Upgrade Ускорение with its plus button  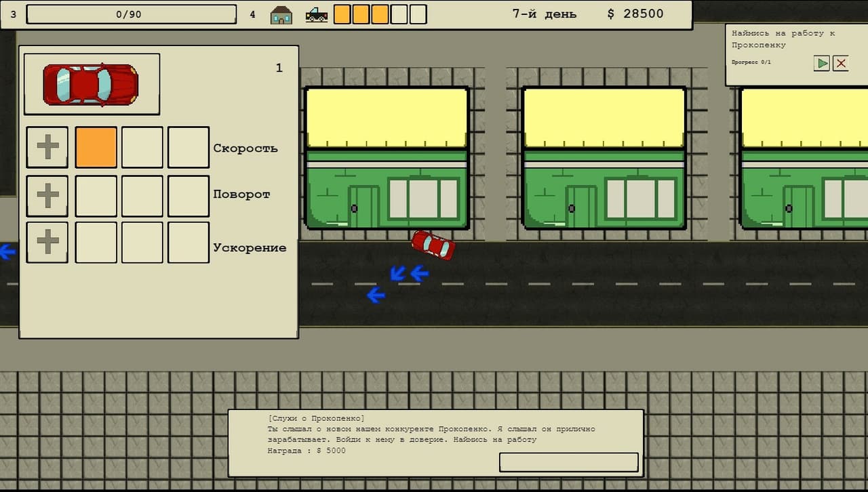tap(47, 242)
